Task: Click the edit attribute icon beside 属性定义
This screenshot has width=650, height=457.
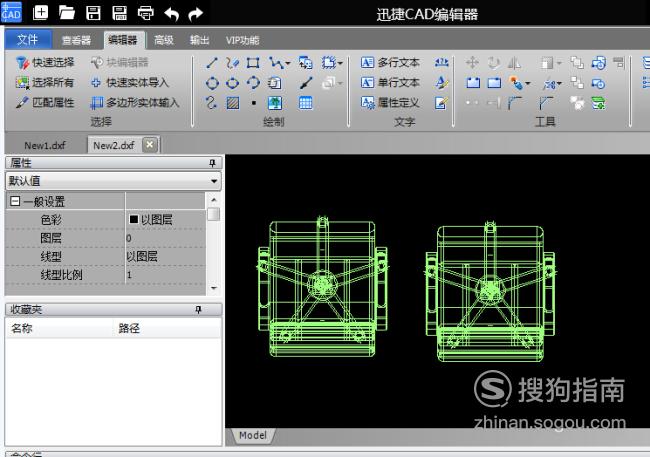Action: pyautogui.click(x=441, y=102)
